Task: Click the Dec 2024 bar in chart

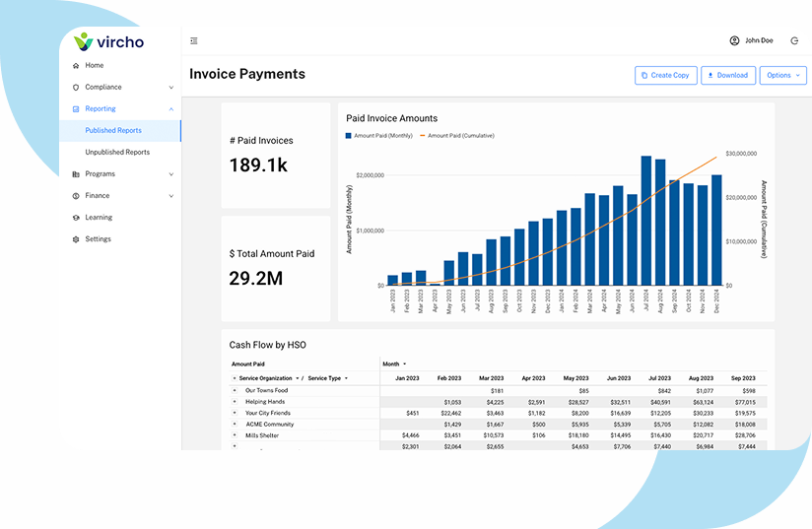Action: click(716, 231)
